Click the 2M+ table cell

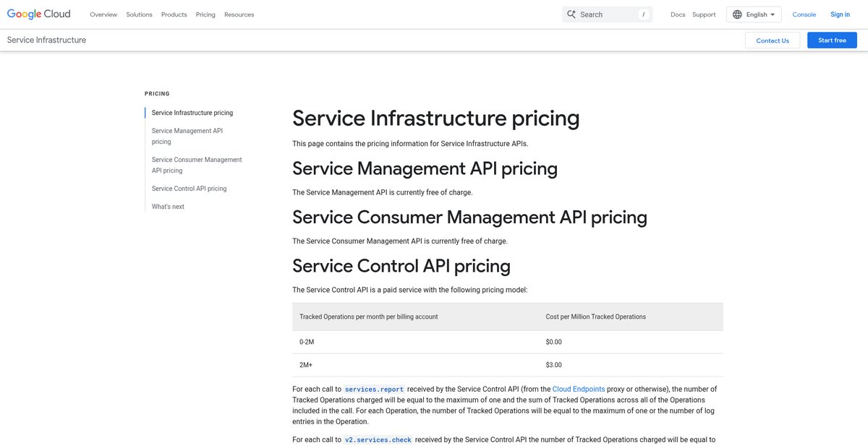(414, 365)
